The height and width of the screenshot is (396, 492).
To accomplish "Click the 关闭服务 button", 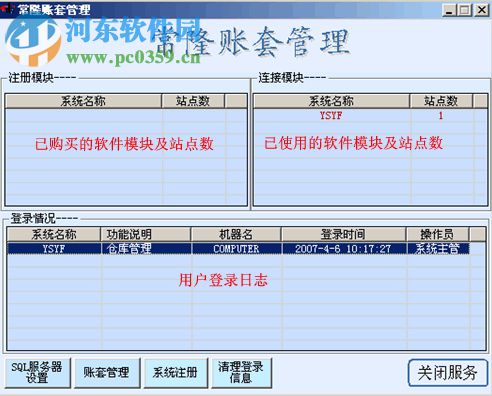I will 447,373.
